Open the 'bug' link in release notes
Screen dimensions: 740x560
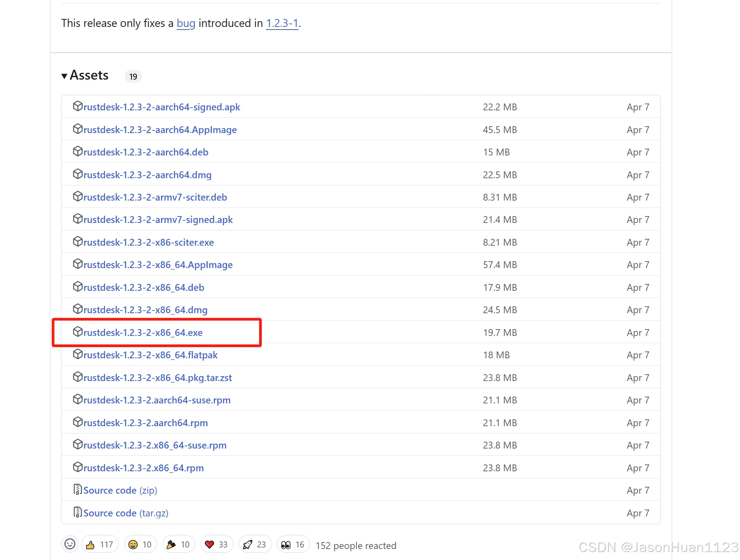click(186, 24)
